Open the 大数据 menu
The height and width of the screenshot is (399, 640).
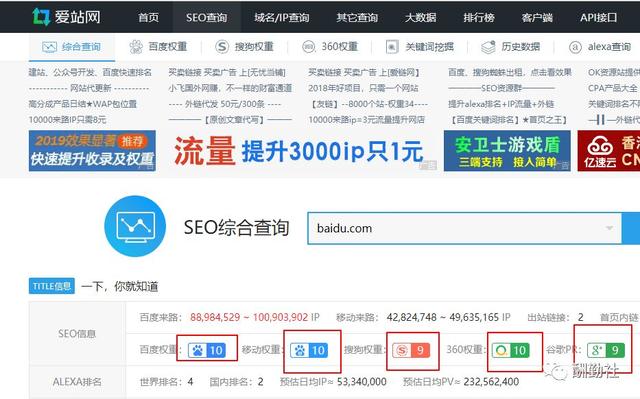point(421,18)
